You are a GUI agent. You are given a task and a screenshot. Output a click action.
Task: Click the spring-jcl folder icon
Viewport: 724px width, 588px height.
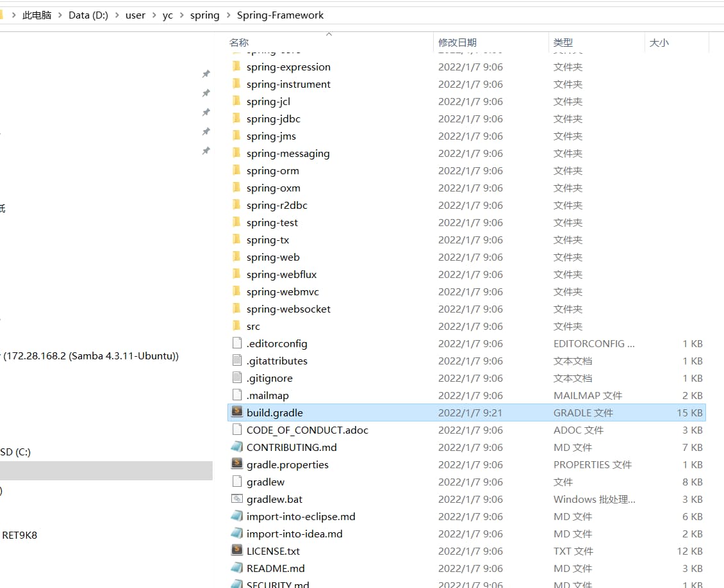(236, 101)
